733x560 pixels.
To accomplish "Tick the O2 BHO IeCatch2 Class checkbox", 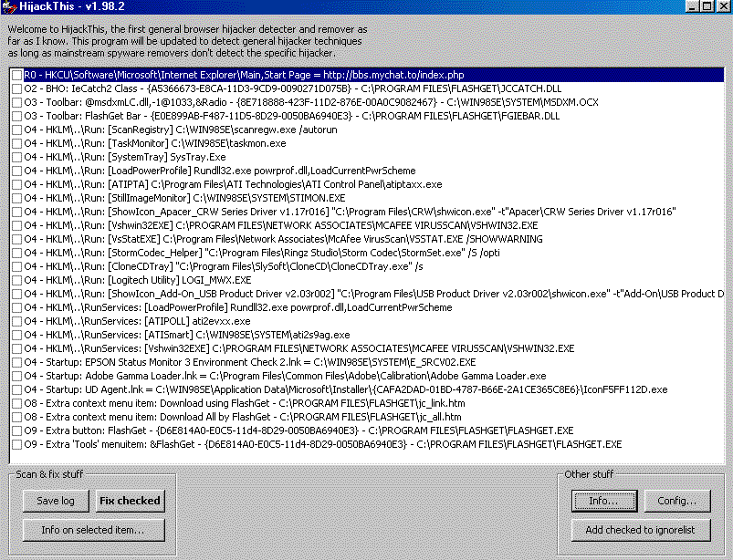I will pos(16,88).
